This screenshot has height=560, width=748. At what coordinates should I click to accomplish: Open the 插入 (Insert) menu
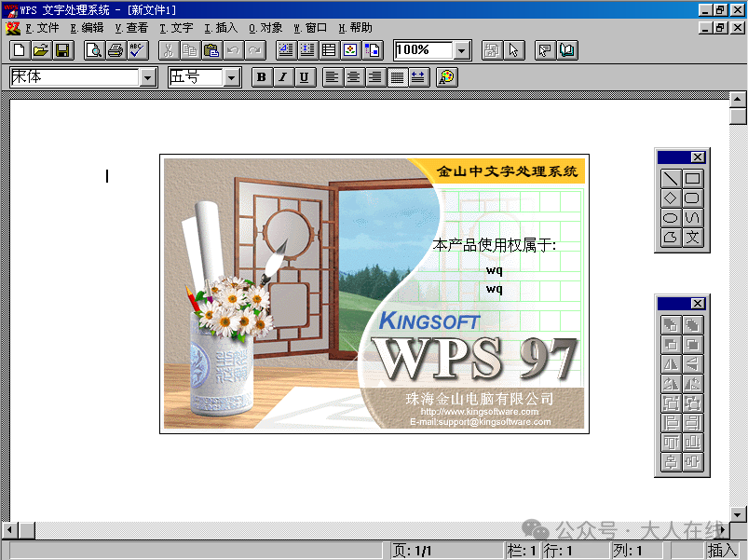point(221,28)
